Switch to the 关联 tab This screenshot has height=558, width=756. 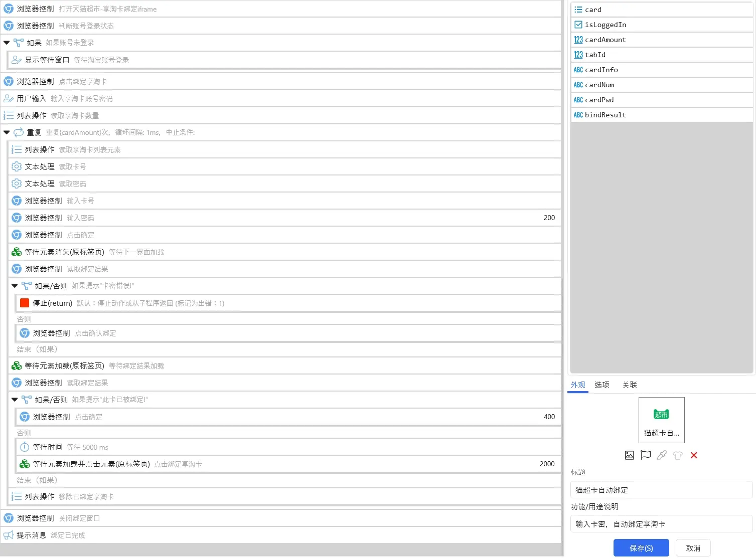tap(630, 385)
